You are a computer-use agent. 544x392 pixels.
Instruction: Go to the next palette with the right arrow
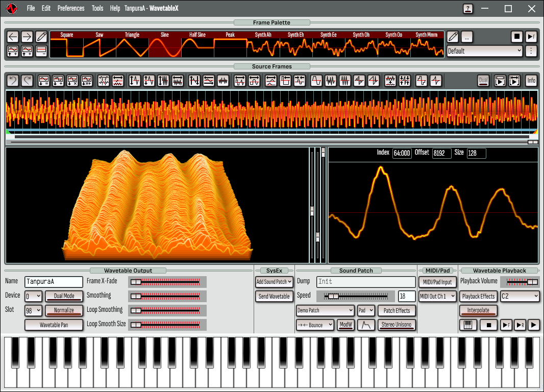pyautogui.click(x=27, y=37)
